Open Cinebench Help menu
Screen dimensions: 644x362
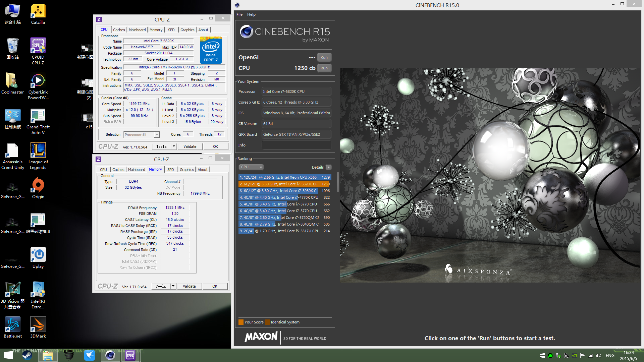pyautogui.click(x=251, y=14)
